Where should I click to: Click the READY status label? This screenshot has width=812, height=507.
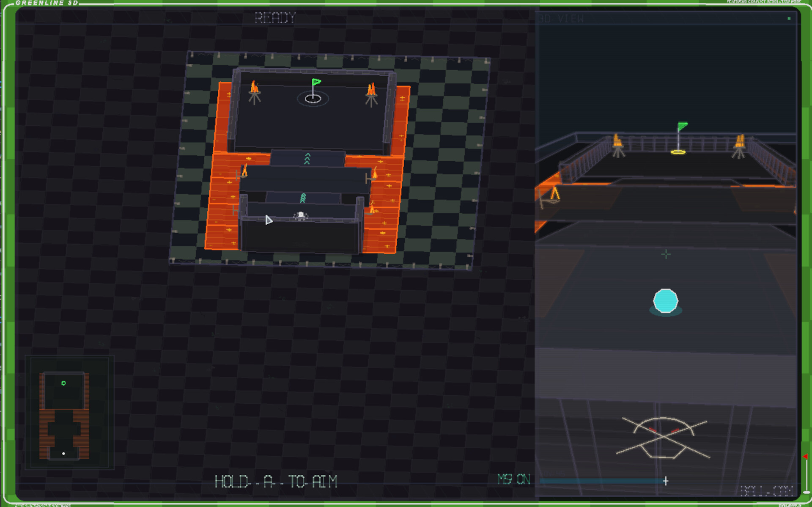click(x=275, y=18)
